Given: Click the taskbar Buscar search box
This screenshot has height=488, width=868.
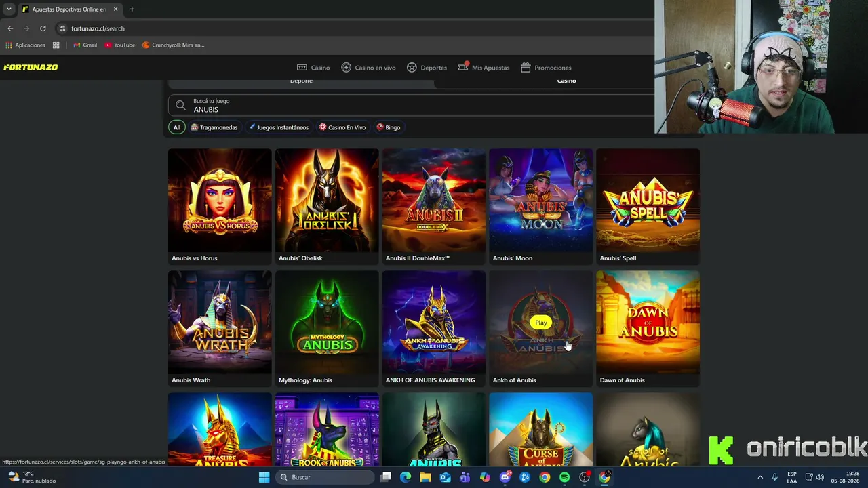Looking at the screenshot, I should coord(326,477).
